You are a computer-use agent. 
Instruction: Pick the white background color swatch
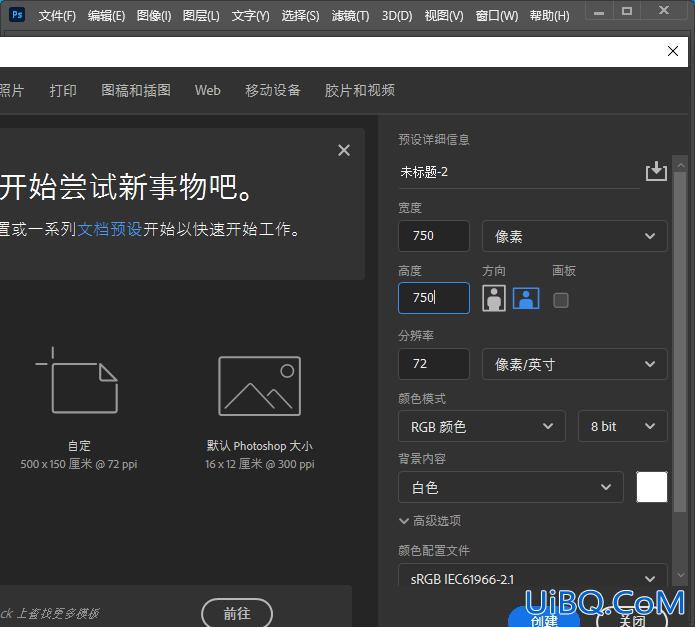click(x=652, y=487)
